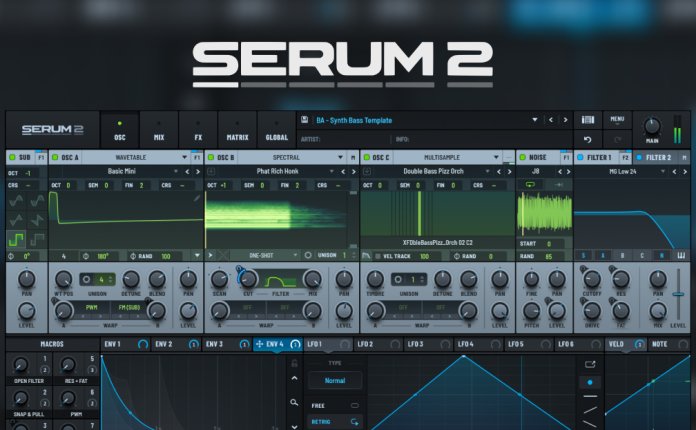Click the OSC B play arrow icon

211,256
